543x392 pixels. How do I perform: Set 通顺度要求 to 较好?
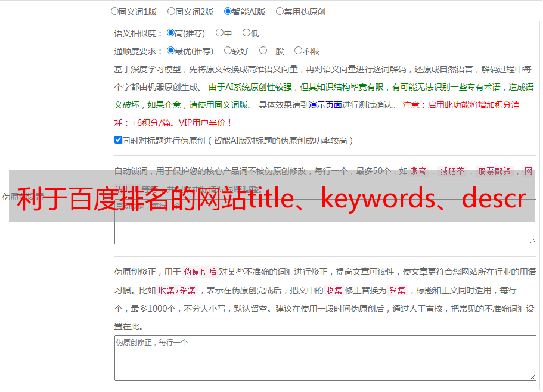click(228, 51)
